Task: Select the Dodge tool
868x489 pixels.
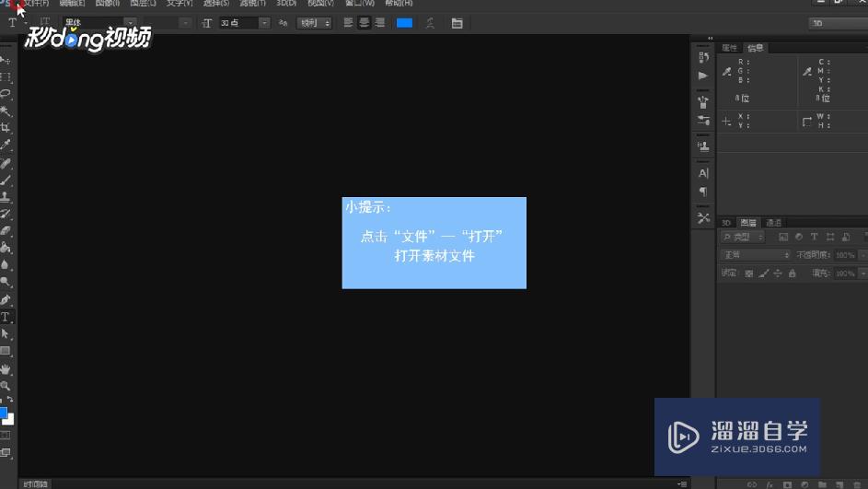Action: [x=5, y=282]
